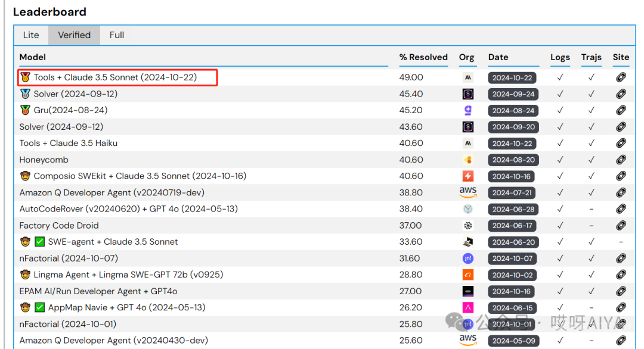Screen dimensions: 644x349
Task: Click gold medal icon beside Tools + Claude 3.5 Sonnet
Action: click(x=26, y=77)
